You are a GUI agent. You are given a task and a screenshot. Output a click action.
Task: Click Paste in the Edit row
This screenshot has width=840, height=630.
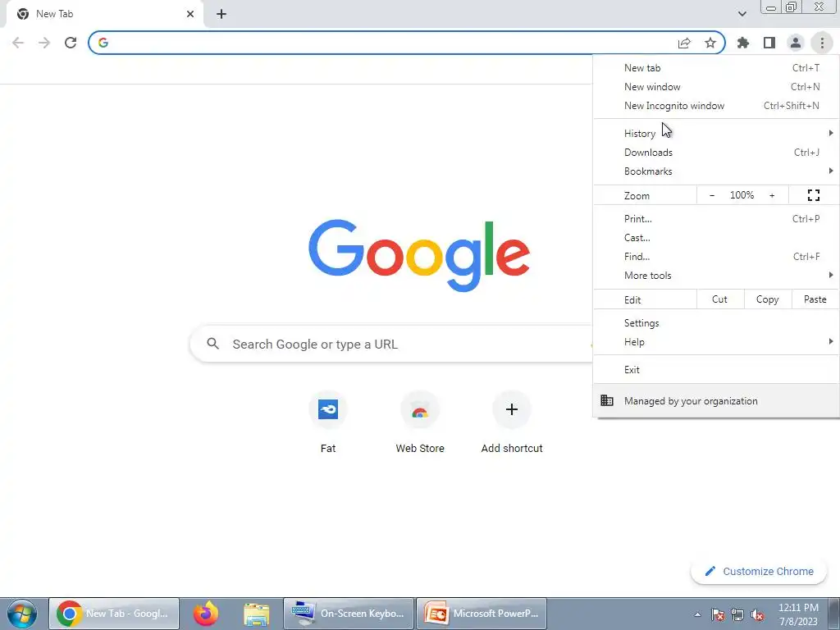coord(815,299)
